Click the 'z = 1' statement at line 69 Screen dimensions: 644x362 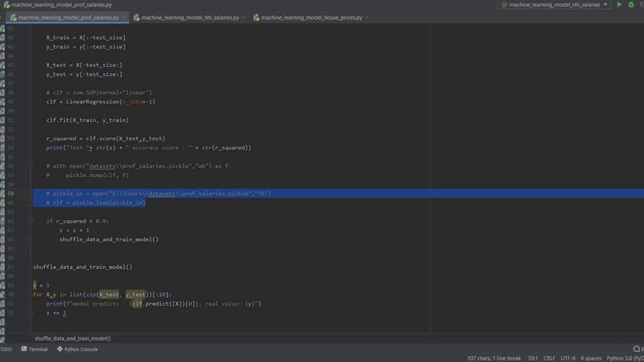(x=41, y=286)
